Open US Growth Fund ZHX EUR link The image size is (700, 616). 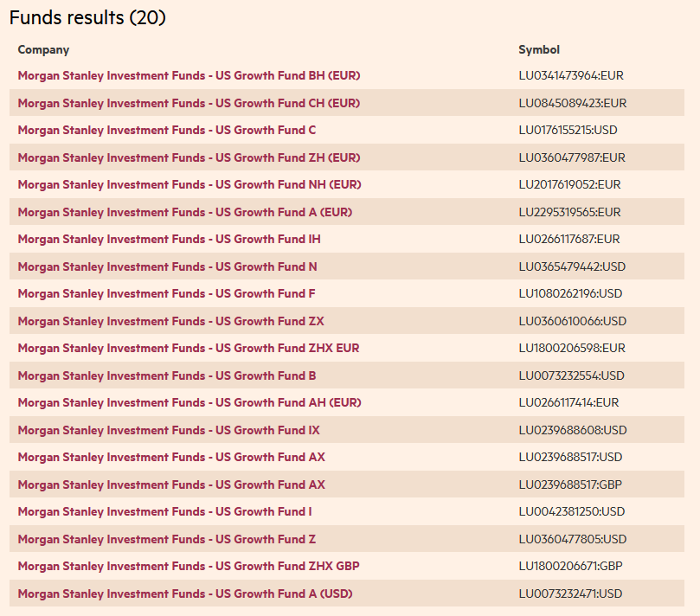(189, 348)
